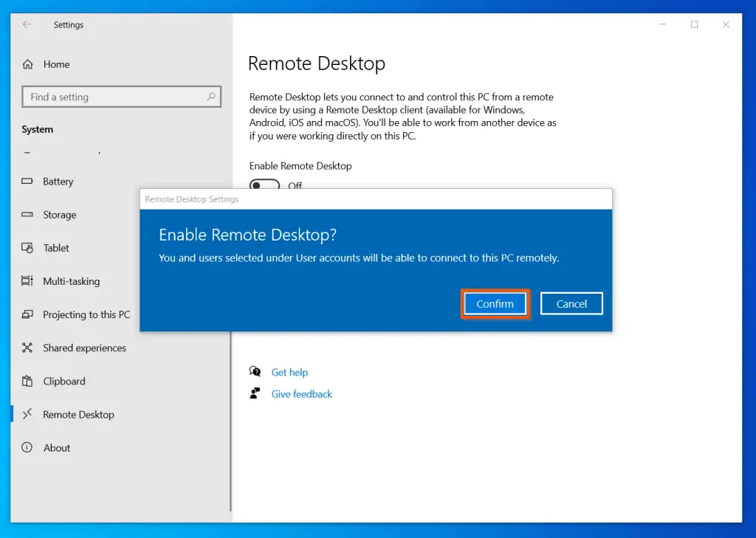Open the About settings page
The width and height of the screenshot is (756, 538).
click(57, 447)
